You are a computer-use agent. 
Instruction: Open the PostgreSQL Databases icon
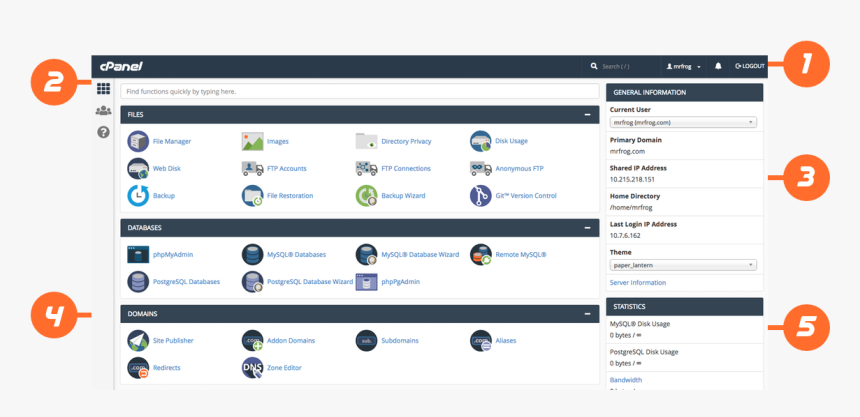(x=138, y=282)
